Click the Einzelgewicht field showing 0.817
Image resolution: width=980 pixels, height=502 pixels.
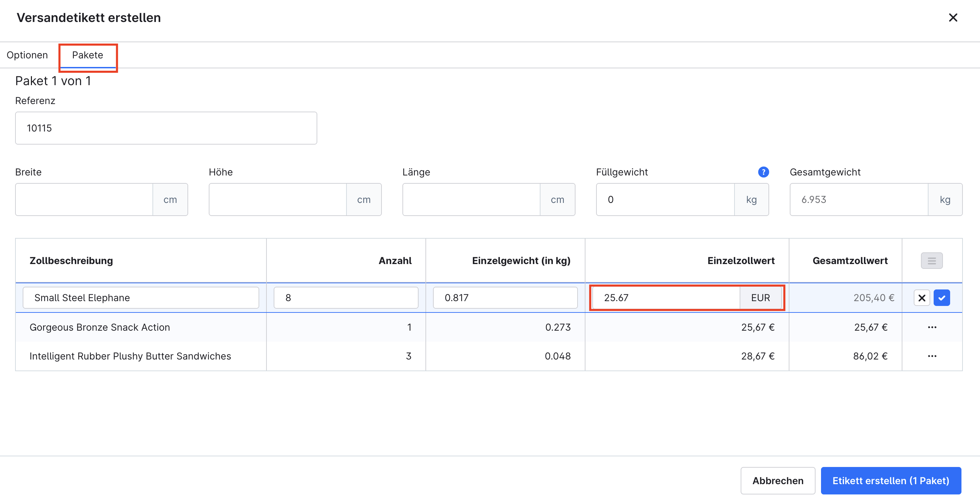point(505,298)
